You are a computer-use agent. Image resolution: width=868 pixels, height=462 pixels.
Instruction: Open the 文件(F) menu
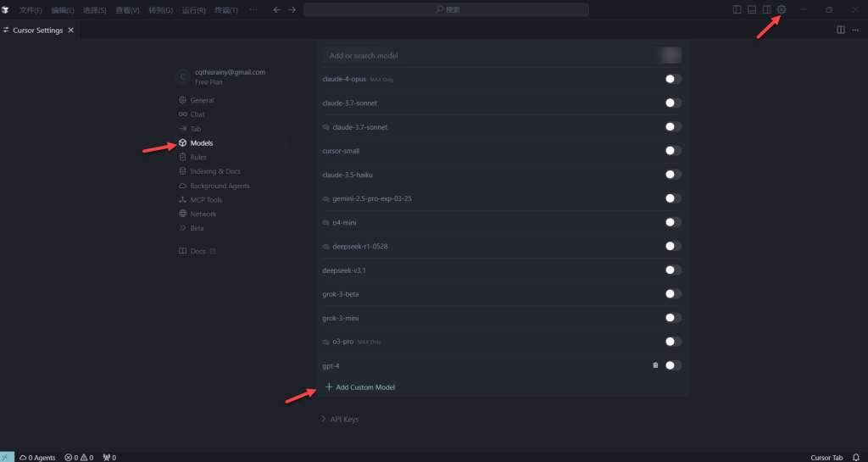(x=31, y=10)
